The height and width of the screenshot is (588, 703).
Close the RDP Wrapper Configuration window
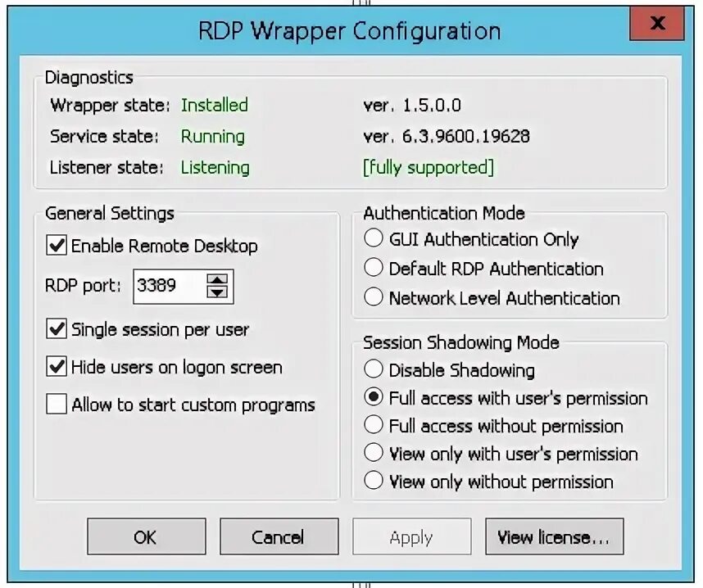click(x=657, y=23)
